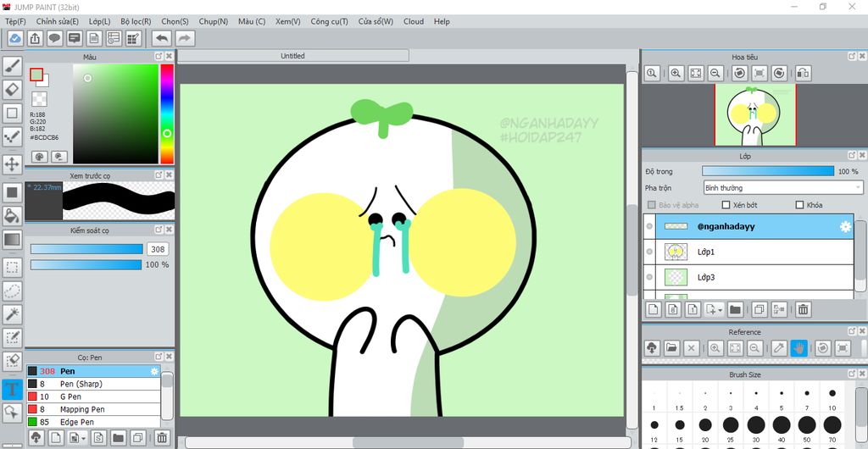This screenshot has width=868, height=449.
Task: Select the Pen (Sharp) brush
Action: (93, 384)
